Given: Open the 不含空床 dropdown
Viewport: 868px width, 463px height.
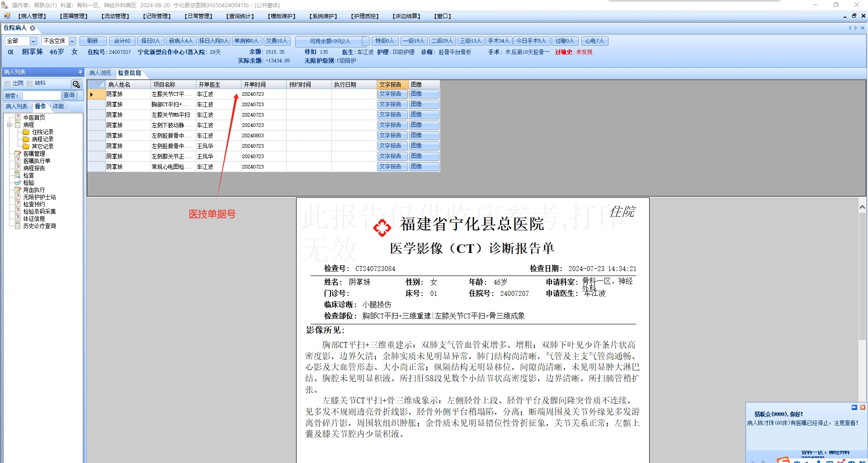Looking at the screenshot, I should pos(72,41).
